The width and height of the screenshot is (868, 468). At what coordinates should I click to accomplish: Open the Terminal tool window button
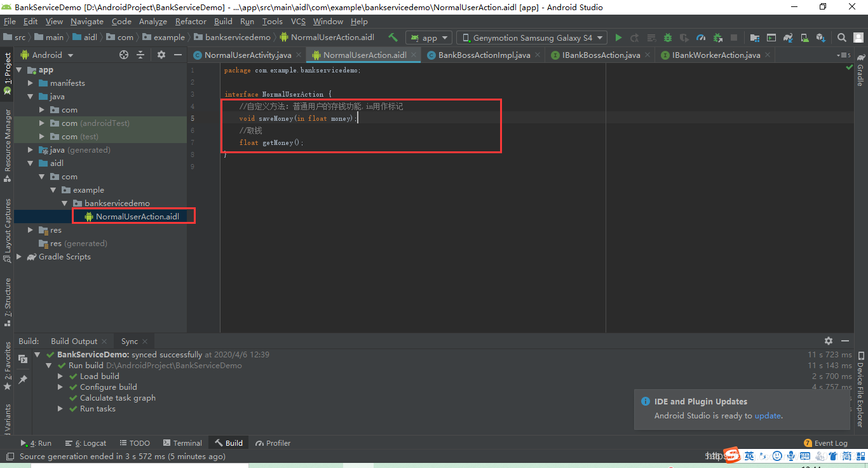[182, 443]
